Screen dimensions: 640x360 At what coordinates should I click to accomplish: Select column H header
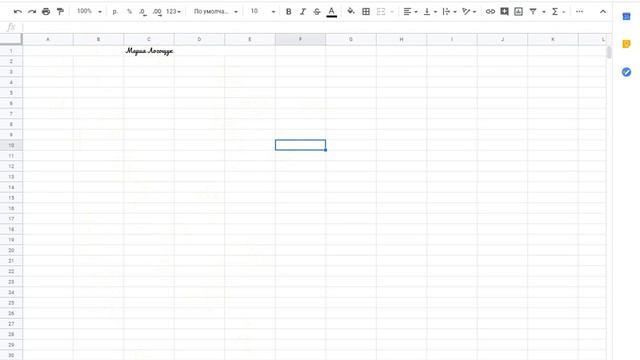click(x=401, y=39)
